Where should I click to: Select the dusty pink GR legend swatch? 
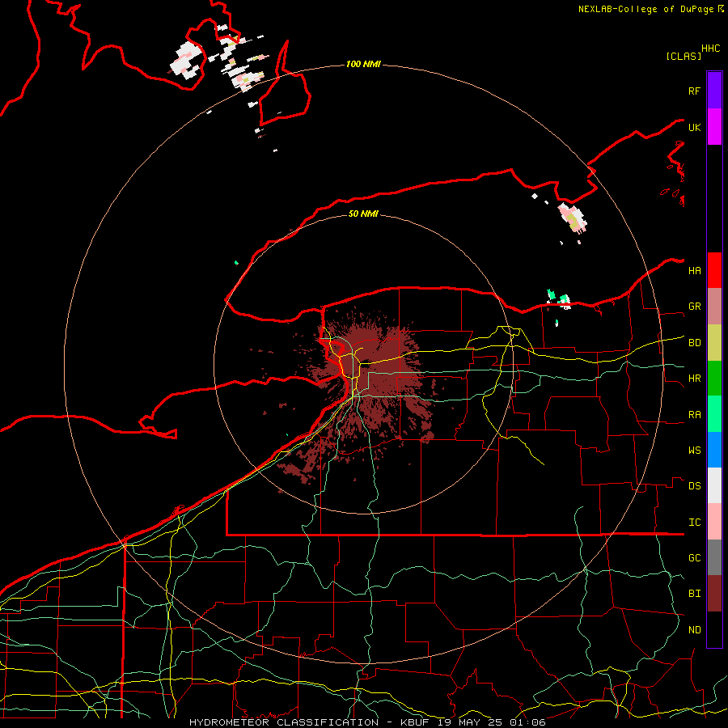[x=714, y=307]
